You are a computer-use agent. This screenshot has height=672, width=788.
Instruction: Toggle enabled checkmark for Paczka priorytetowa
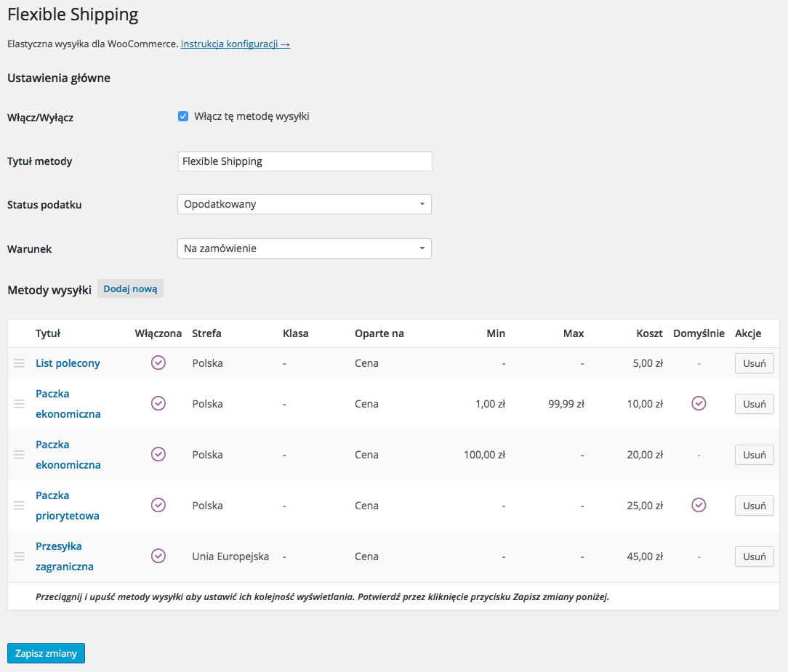tap(158, 505)
